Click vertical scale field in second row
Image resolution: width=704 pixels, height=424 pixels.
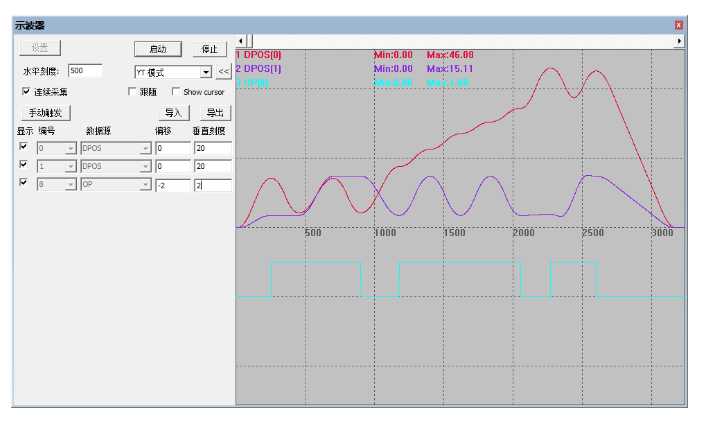(213, 166)
